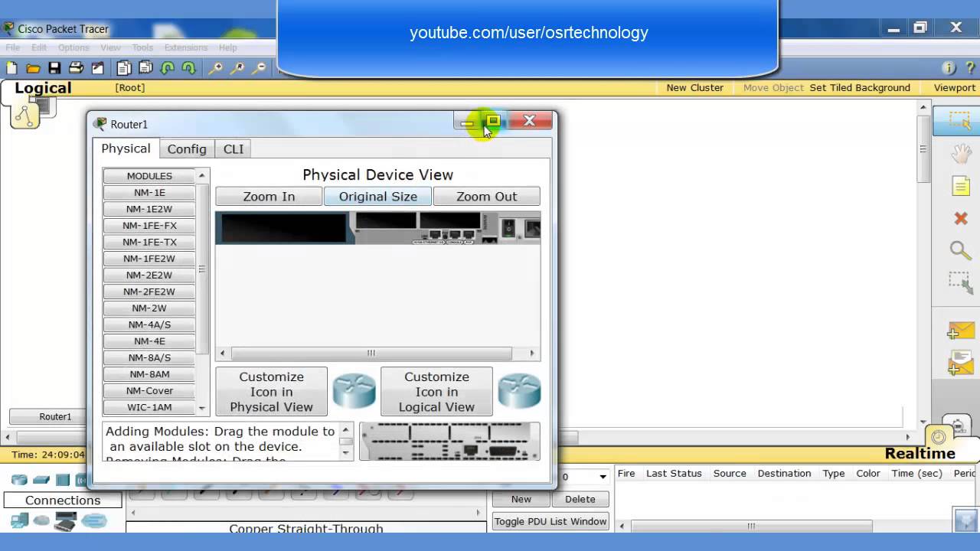This screenshot has width=980, height=551.
Task: Open the scenario dropdown arrow
Action: 603,477
